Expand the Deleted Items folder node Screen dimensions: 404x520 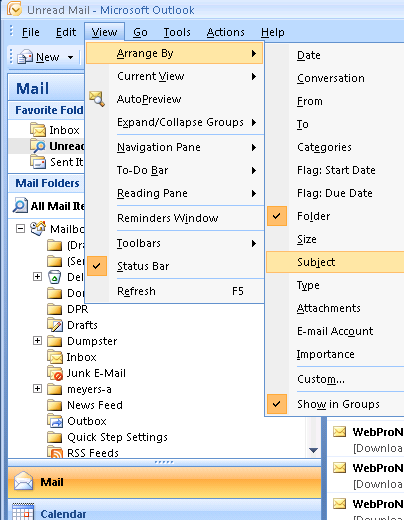click(x=37, y=277)
